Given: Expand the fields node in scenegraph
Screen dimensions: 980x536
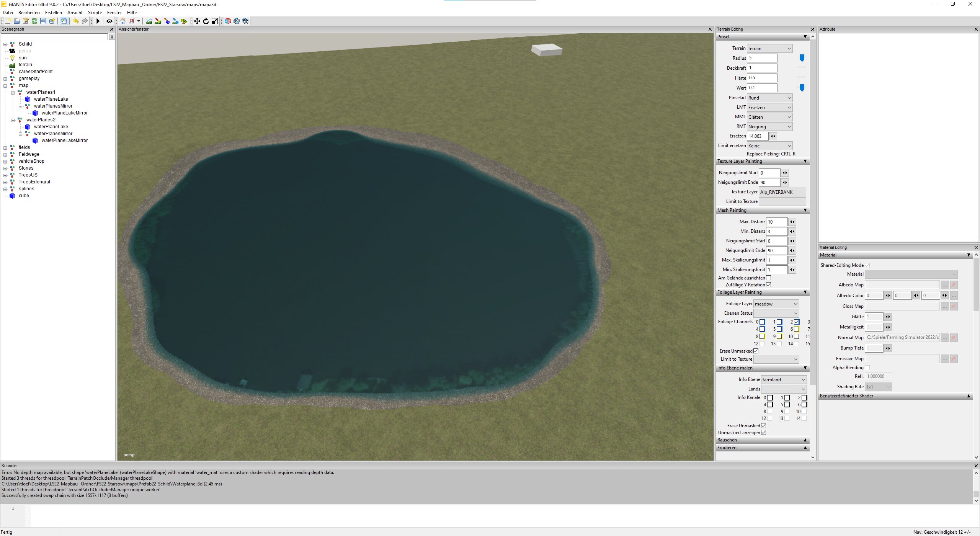Looking at the screenshot, I should pos(5,147).
